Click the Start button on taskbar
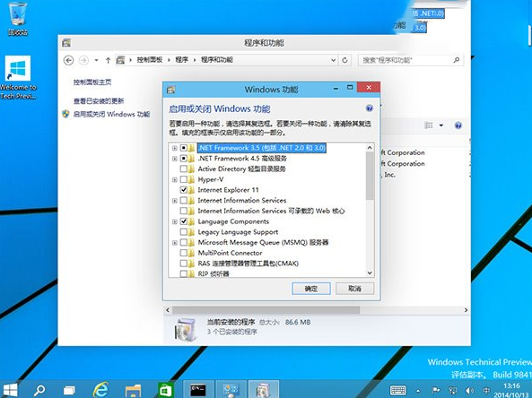This screenshot has width=532, height=398. pyautogui.click(x=11, y=390)
